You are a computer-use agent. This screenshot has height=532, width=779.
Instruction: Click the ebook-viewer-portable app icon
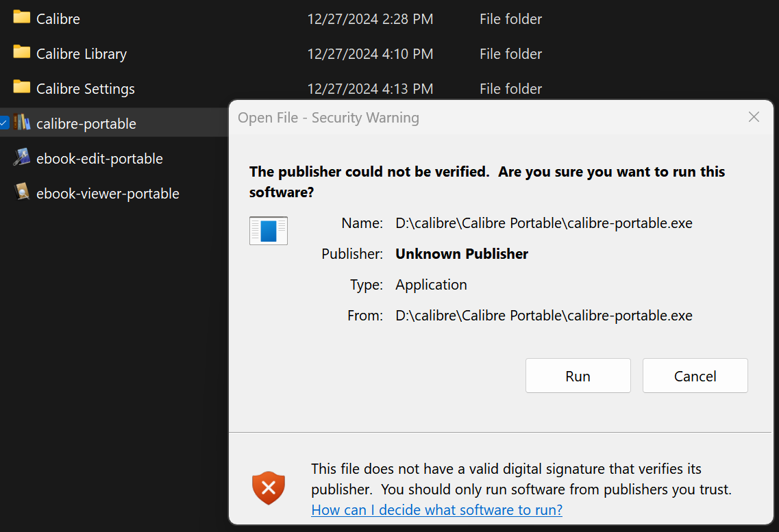[x=21, y=192]
